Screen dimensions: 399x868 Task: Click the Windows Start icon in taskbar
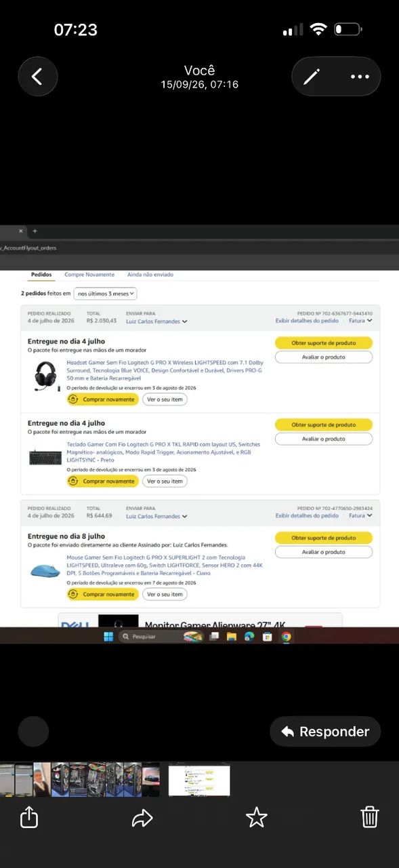coord(108,637)
